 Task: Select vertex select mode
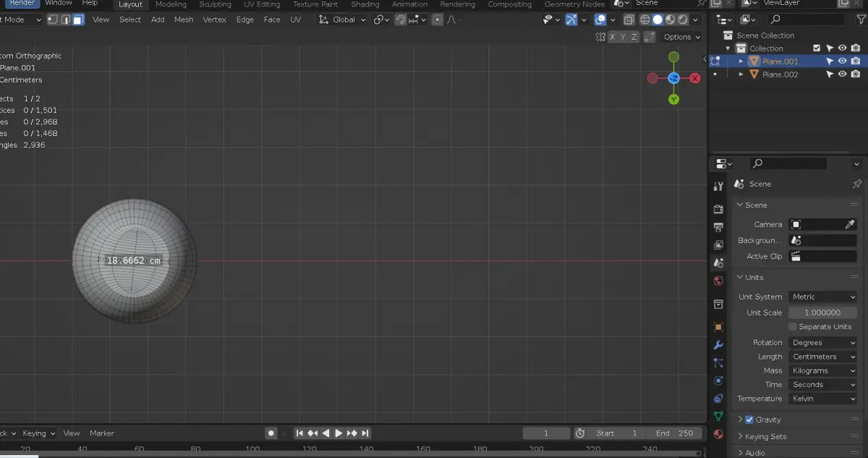point(53,20)
